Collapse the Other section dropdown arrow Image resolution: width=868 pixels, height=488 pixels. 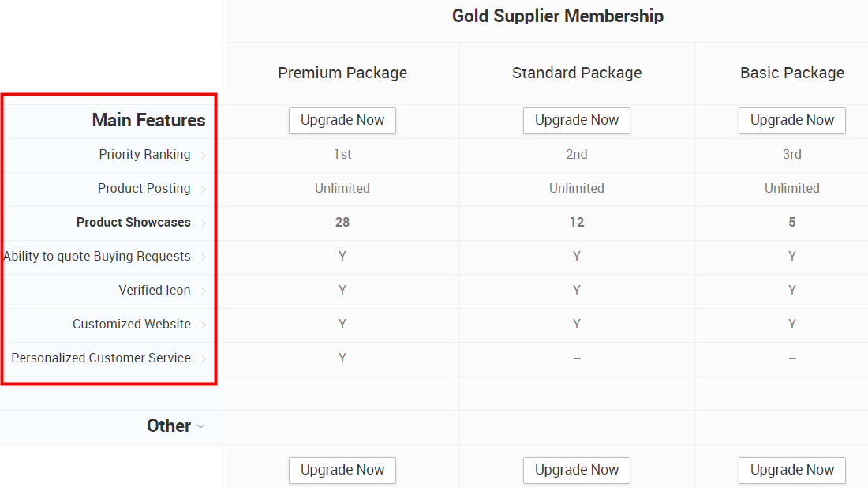(201, 426)
